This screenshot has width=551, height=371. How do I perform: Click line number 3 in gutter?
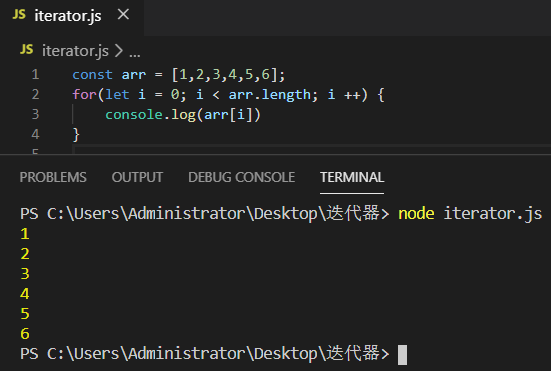coord(35,115)
